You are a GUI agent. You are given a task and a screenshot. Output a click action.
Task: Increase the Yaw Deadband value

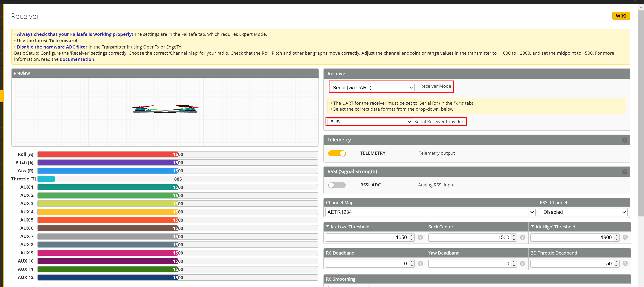click(x=514, y=262)
